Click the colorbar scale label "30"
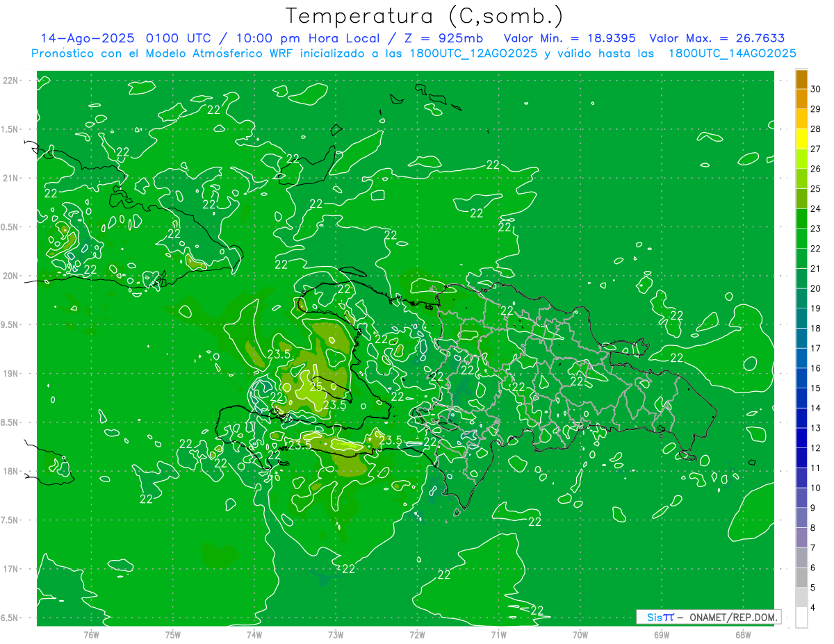 816,89
